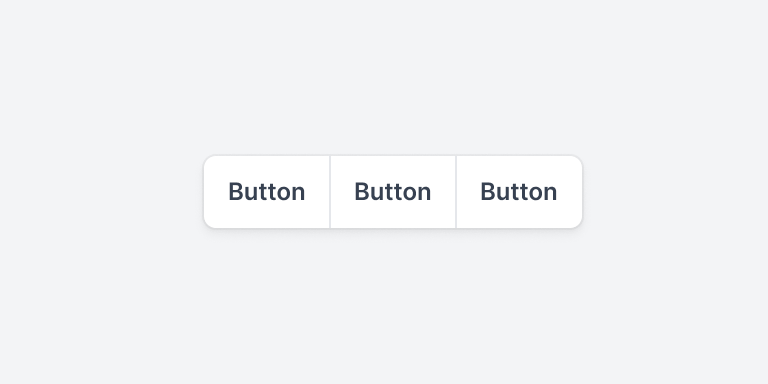
Task: Click the rightmost Button in the group
Action: (x=519, y=192)
